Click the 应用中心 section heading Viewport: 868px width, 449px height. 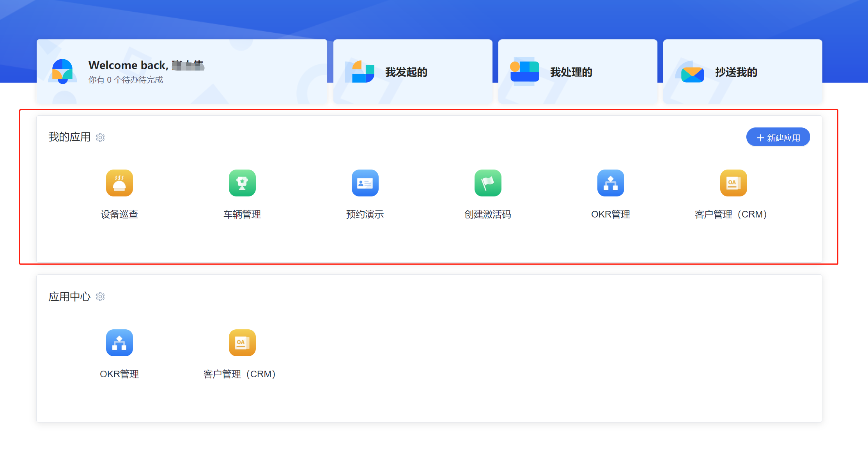(69, 297)
